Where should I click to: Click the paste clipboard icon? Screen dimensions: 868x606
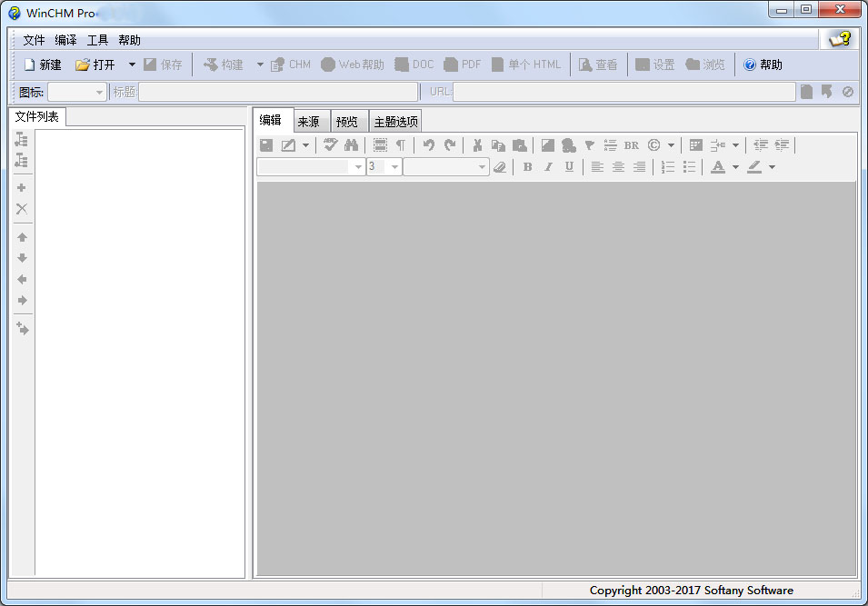(519, 145)
